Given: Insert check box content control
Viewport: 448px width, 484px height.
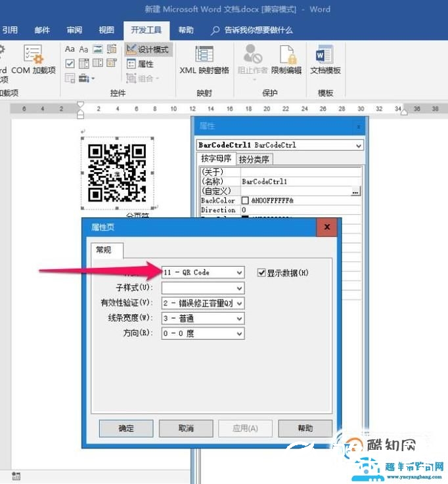Looking at the screenshot, I should click(70, 64).
